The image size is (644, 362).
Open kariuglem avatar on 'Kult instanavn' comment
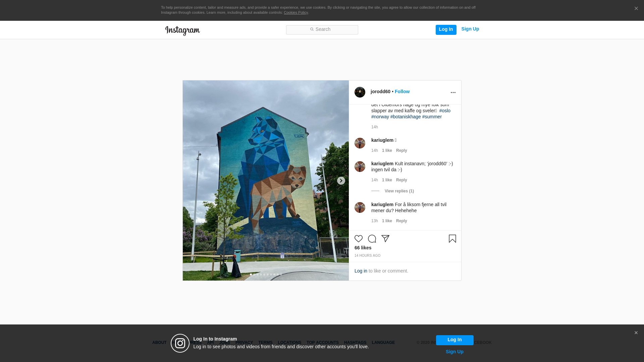pos(360,167)
